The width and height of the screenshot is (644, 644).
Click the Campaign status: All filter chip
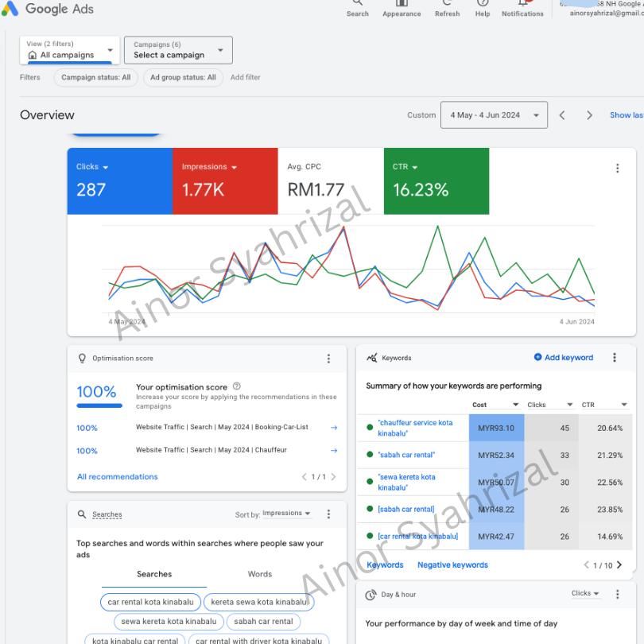coord(95,78)
